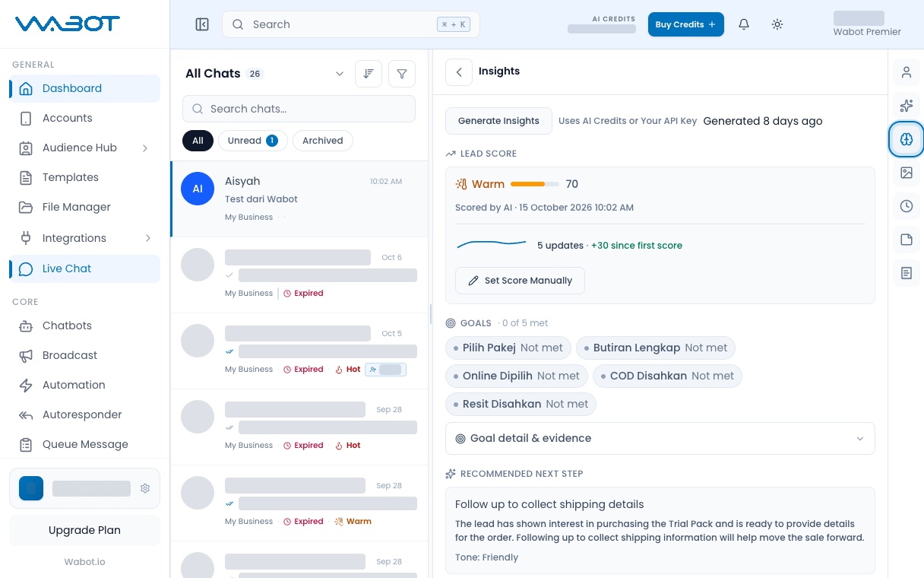
Task: Click the Online Dipilih goal chip
Action: (517, 376)
